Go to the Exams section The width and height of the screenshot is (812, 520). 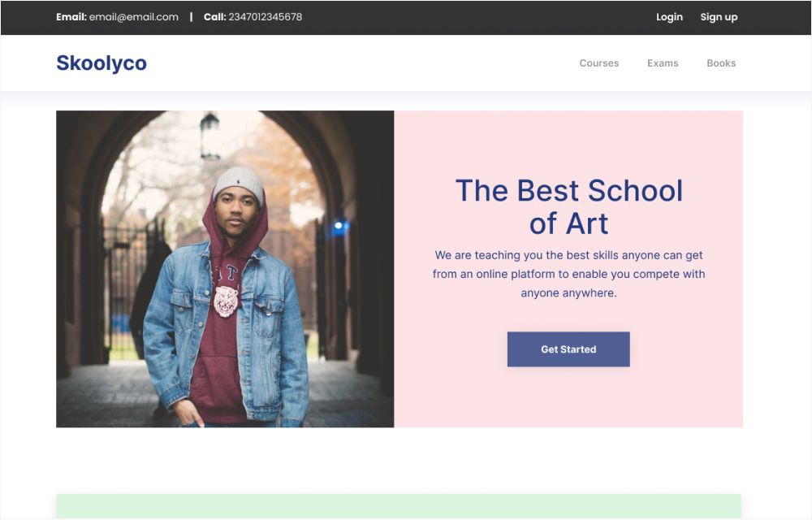pyautogui.click(x=663, y=63)
